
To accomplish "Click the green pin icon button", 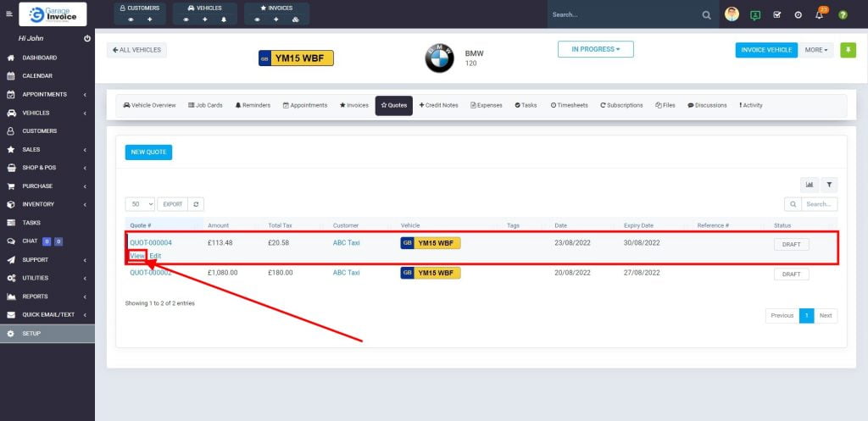I will click(849, 50).
